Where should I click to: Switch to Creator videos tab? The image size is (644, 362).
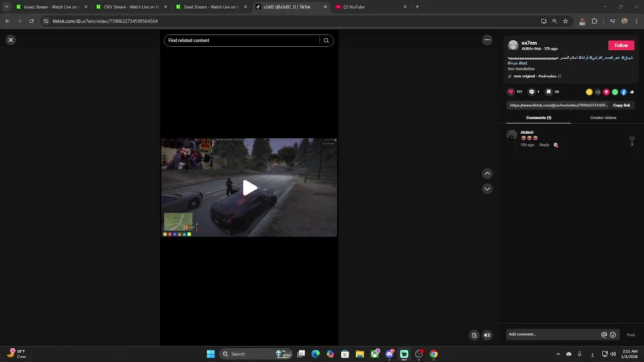tap(603, 118)
